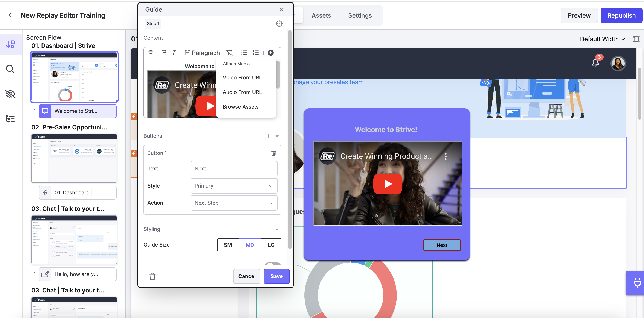The image size is (644, 318).
Task: Toggle italic formatting
Action: pos(174,53)
